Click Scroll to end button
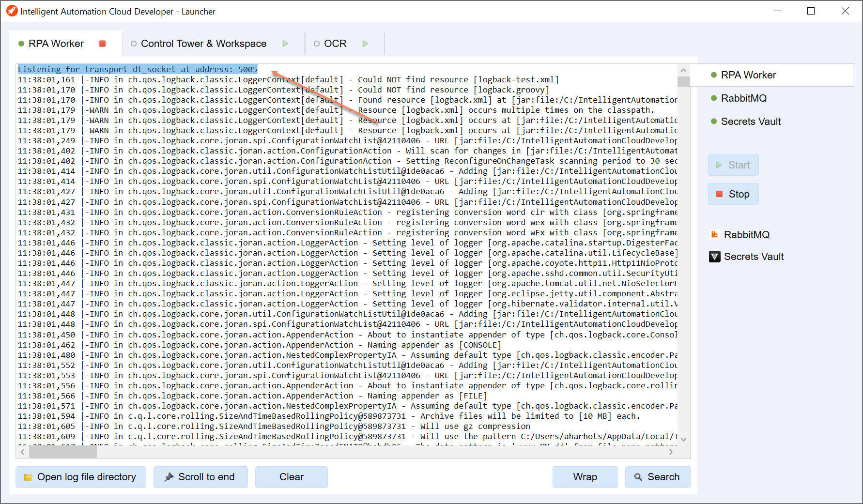Image resolution: width=863 pixels, height=504 pixels. click(200, 477)
